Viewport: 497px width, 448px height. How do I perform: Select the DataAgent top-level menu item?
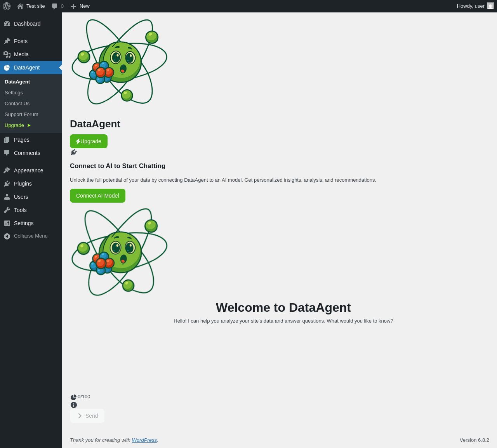[x=31, y=68]
